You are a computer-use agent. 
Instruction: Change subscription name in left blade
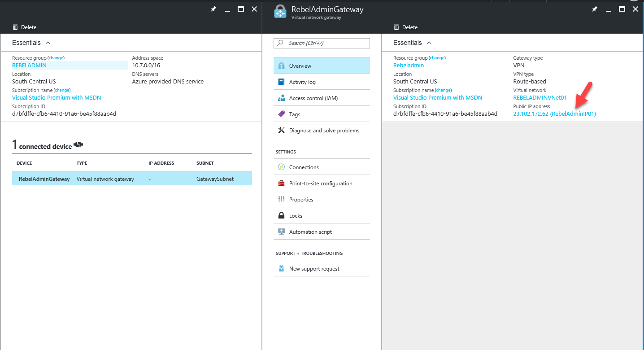coord(62,90)
